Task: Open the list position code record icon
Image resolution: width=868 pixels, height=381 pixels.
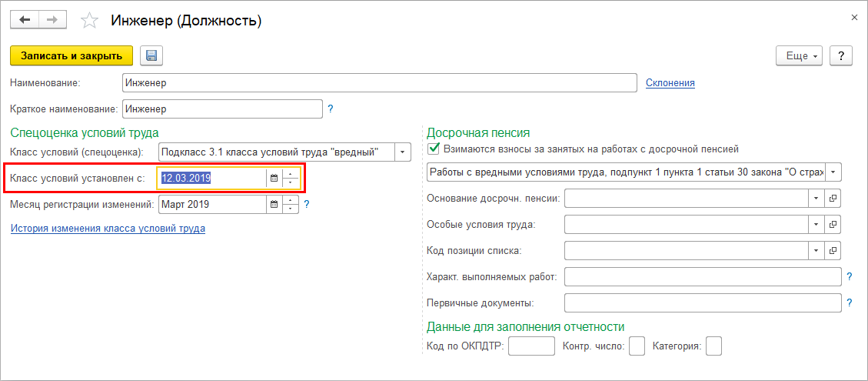Action: 832,251
